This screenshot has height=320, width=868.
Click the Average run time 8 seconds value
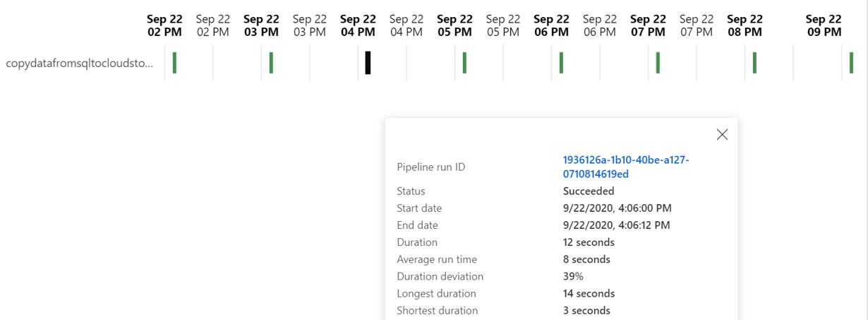coord(586,259)
